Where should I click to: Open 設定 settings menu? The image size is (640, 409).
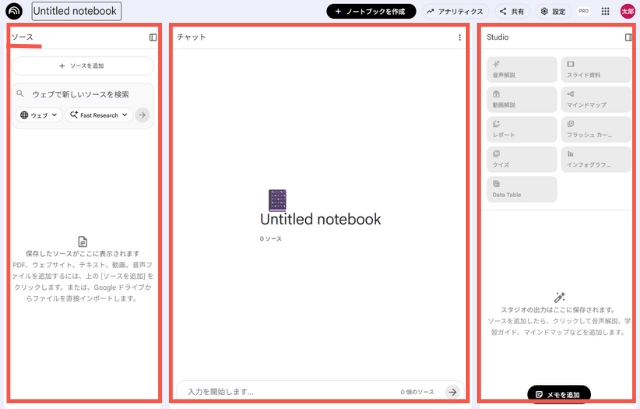552,11
